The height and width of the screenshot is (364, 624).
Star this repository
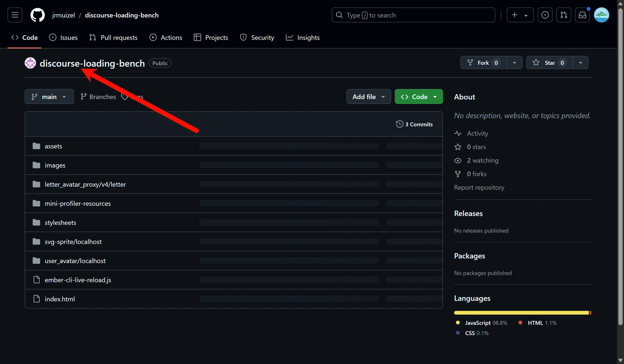(x=549, y=63)
